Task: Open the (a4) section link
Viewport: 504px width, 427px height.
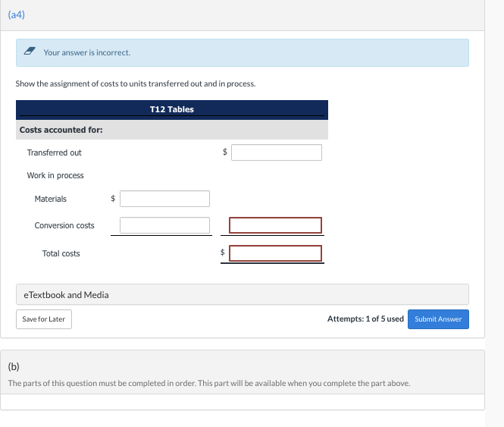Action: tap(17, 15)
